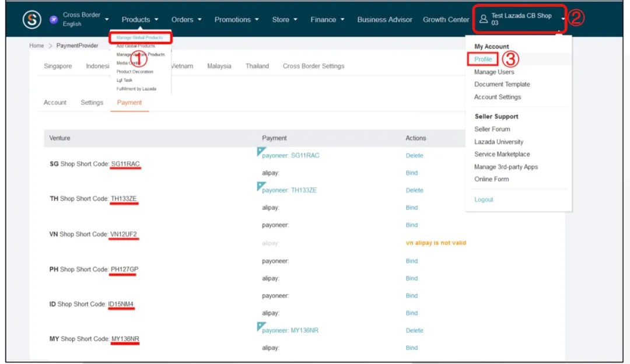The image size is (630, 364).
Task: Click the MY payoneer verified flag icon
Action: (x=261, y=326)
